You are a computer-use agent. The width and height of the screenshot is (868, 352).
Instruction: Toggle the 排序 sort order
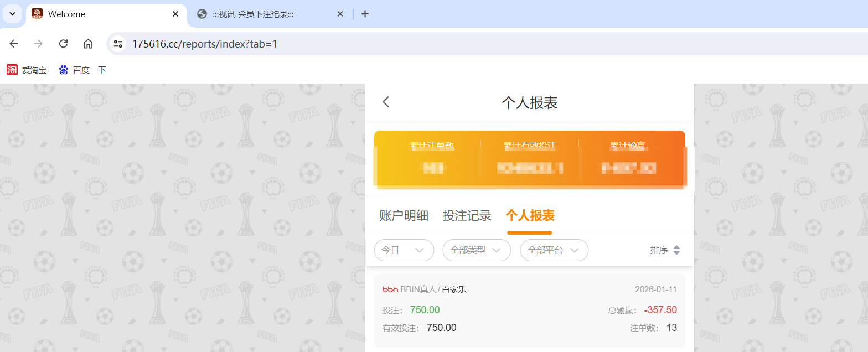pyautogui.click(x=665, y=250)
